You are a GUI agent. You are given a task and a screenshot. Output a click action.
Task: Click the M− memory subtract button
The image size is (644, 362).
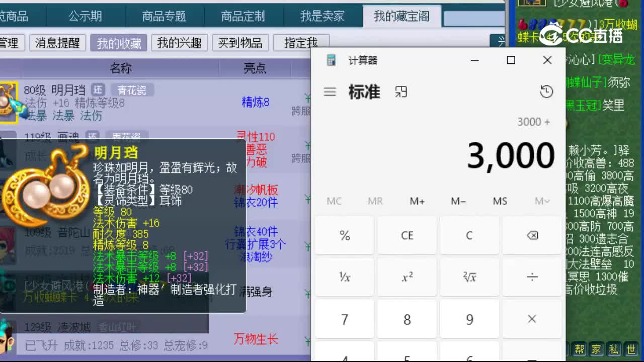click(458, 201)
